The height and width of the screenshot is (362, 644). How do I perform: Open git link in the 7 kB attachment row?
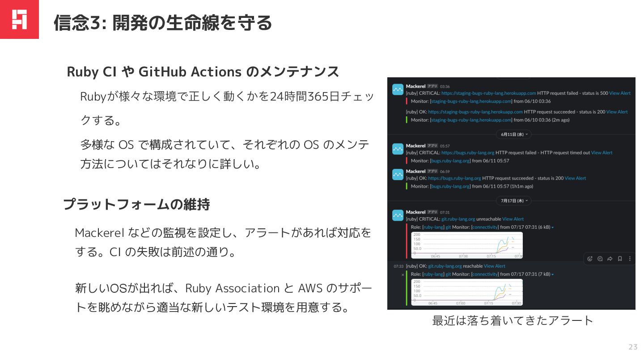pyautogui.click(x=448, y=274)
